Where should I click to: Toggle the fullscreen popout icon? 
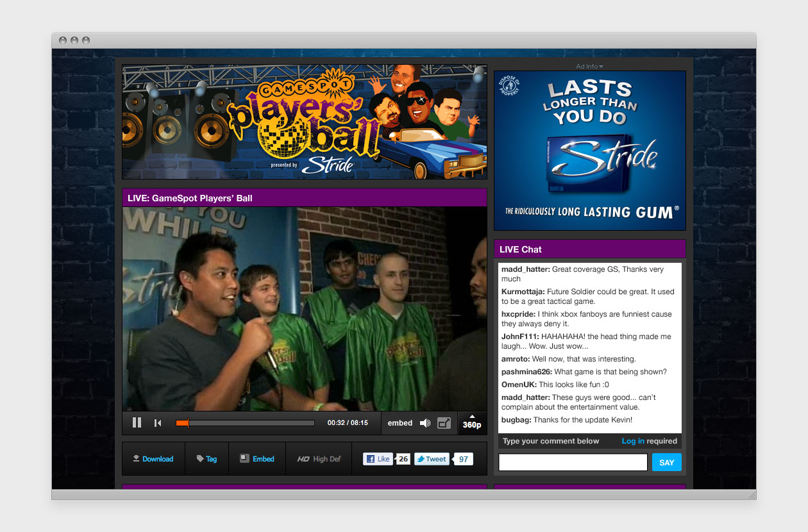tap(444, 423)
